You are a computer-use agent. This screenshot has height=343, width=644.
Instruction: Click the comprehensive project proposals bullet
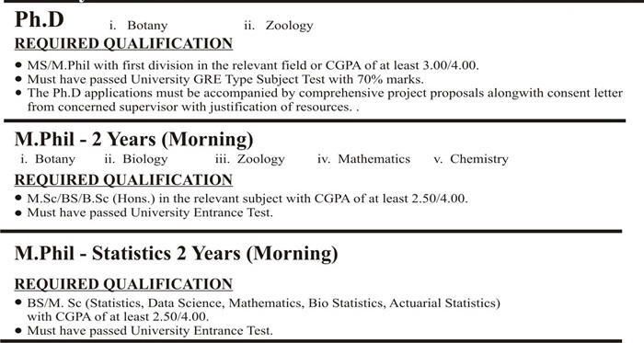point(325,99)
